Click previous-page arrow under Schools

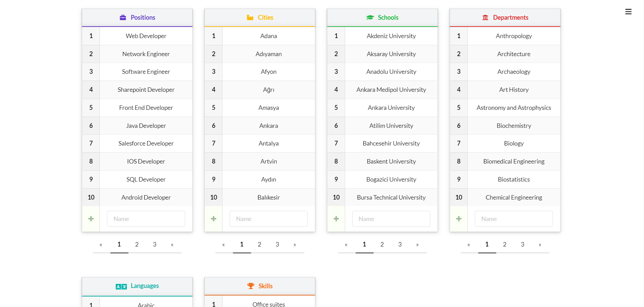[x=346, y=244]
